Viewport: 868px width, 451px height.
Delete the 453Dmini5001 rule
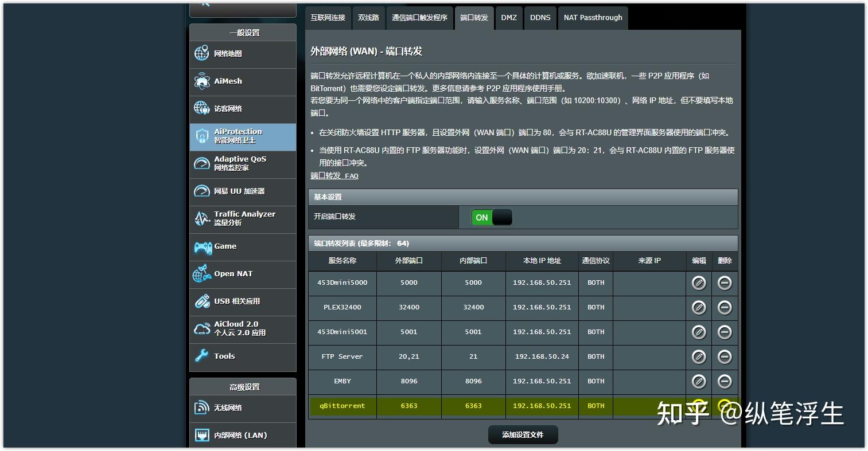click(725, 332)
